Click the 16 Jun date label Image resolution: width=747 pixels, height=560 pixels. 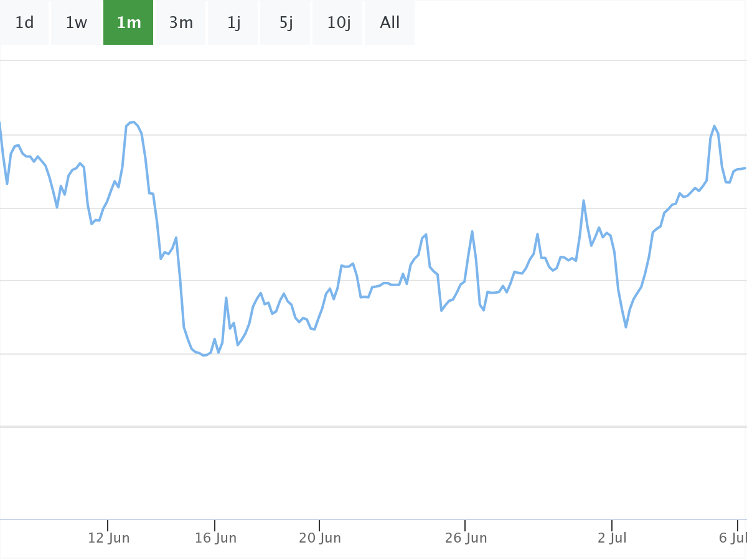pyautogui.click(x=215, y=538)
